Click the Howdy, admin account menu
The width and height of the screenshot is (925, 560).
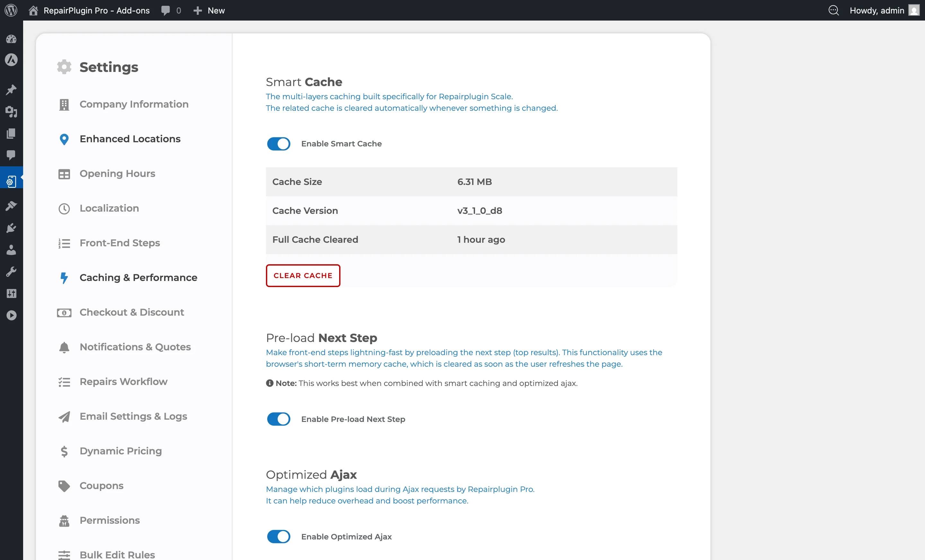877,10
